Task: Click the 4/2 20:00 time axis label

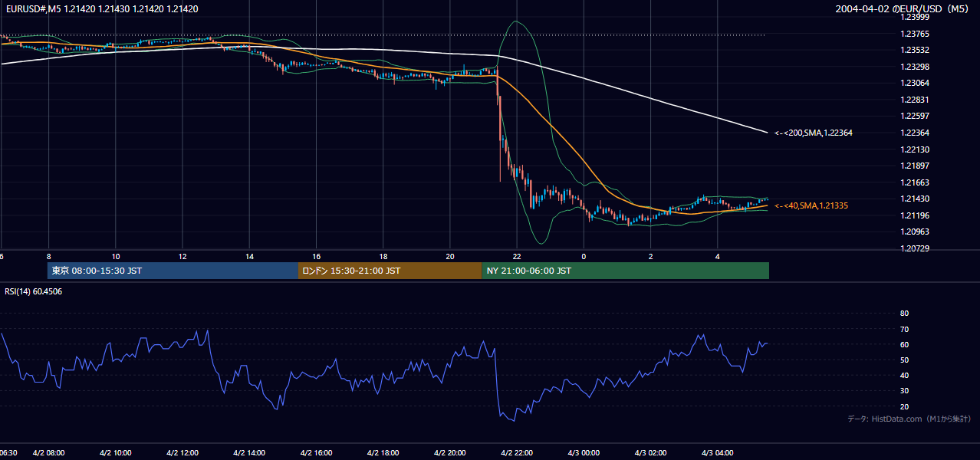Action: pos(450,453)
